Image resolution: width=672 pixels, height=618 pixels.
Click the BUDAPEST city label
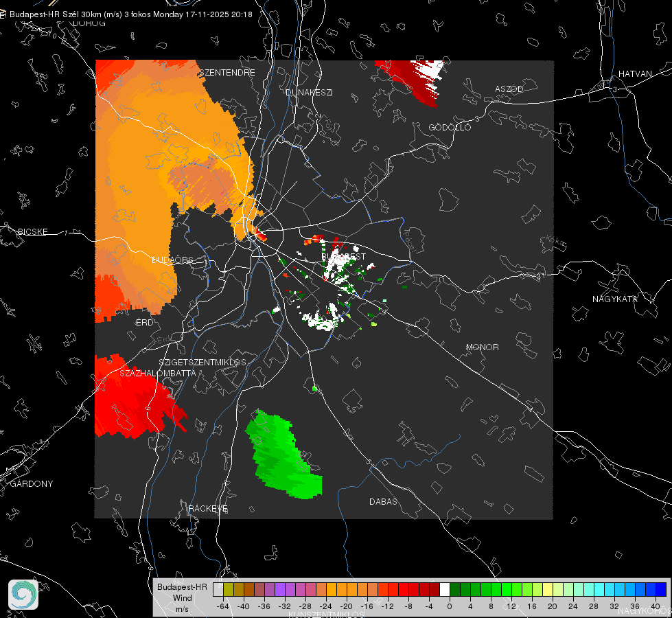tap(344, 256)
